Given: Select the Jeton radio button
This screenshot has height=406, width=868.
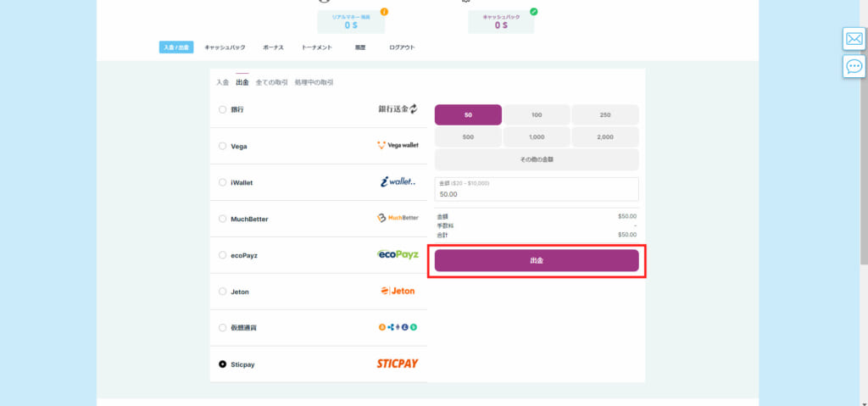Looking at the screenshot, I should click(x=223, y=292).
